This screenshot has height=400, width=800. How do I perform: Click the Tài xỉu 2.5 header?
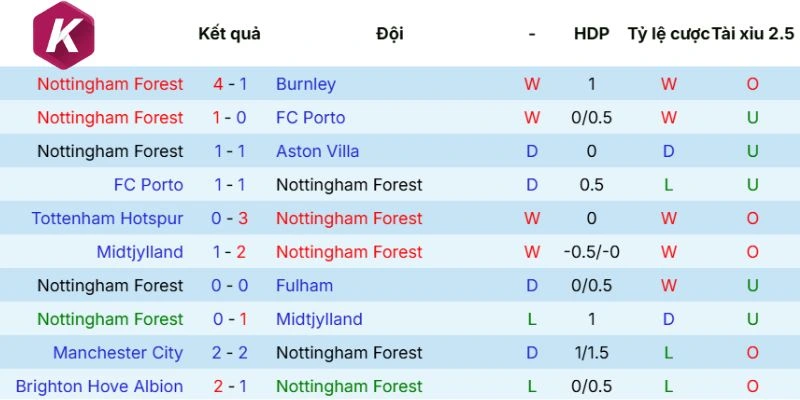click(x=752, y=33)
